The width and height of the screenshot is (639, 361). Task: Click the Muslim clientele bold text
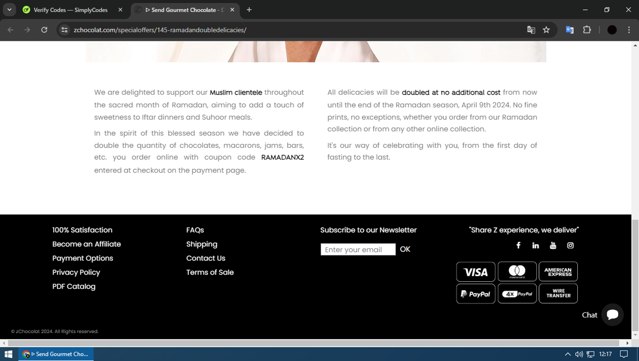(x=236, y=92)
